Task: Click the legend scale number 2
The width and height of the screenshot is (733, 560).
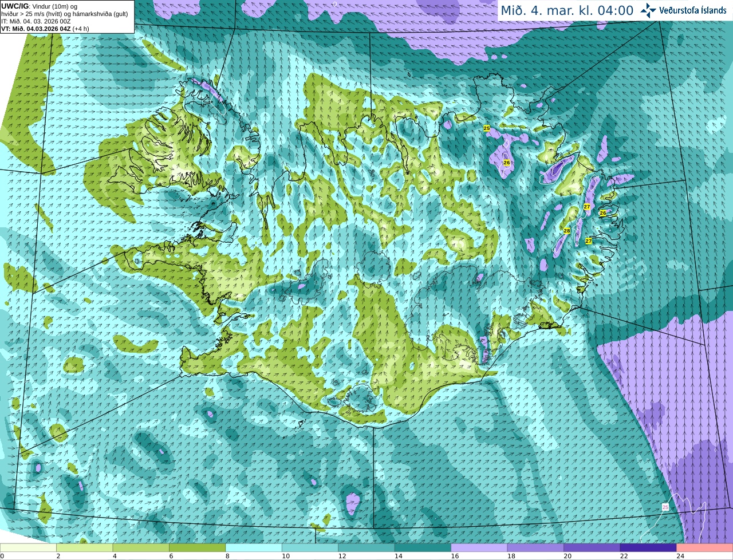Action: tap(57, 556)
